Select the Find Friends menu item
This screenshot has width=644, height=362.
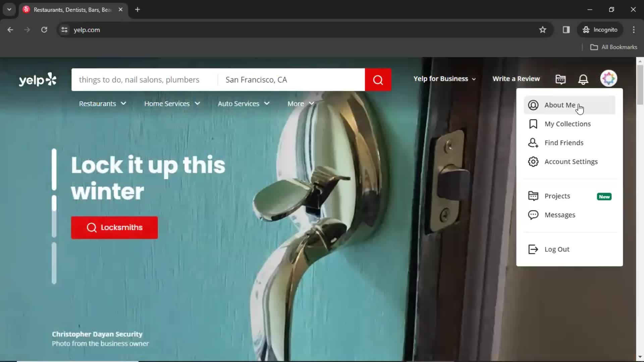coord(564,142)
